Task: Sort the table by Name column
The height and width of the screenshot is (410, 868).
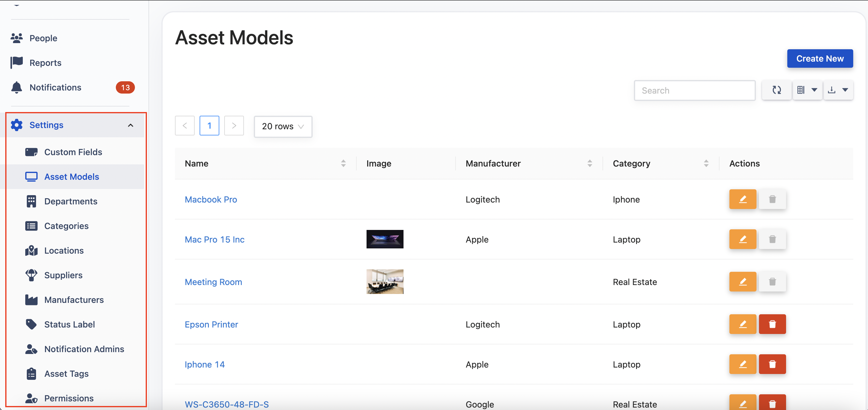Action: pos(343,163)
